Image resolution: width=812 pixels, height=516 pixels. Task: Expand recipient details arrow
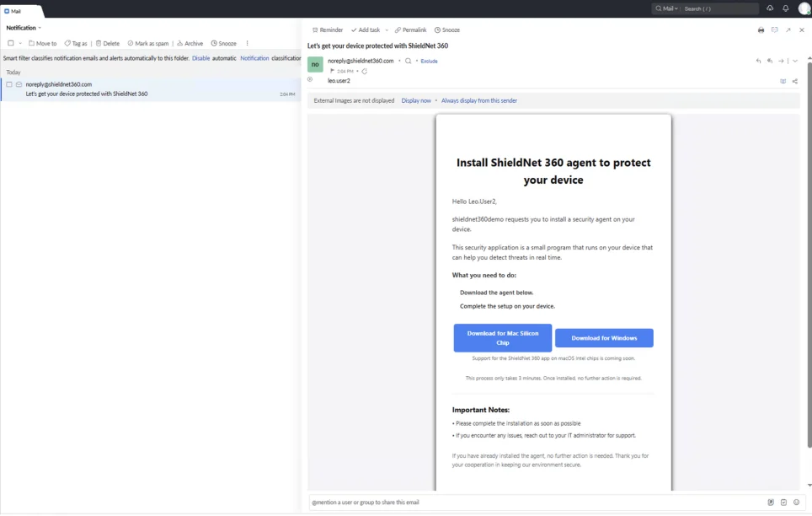(310, 79)
